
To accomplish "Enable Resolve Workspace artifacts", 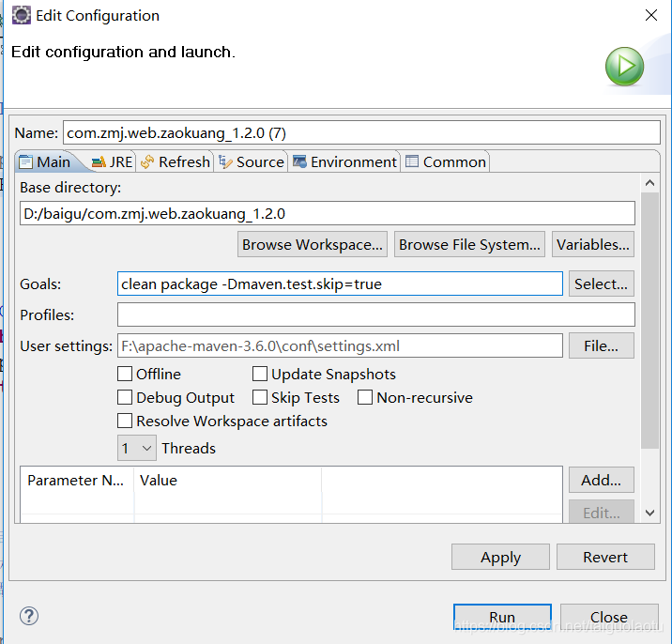I will [125, 422].
